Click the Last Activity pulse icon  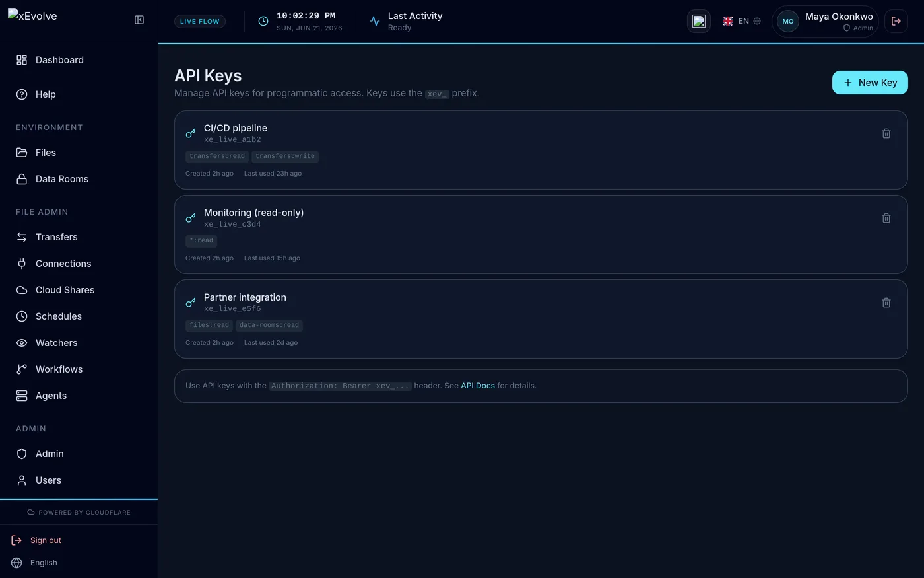pos(375,21)
